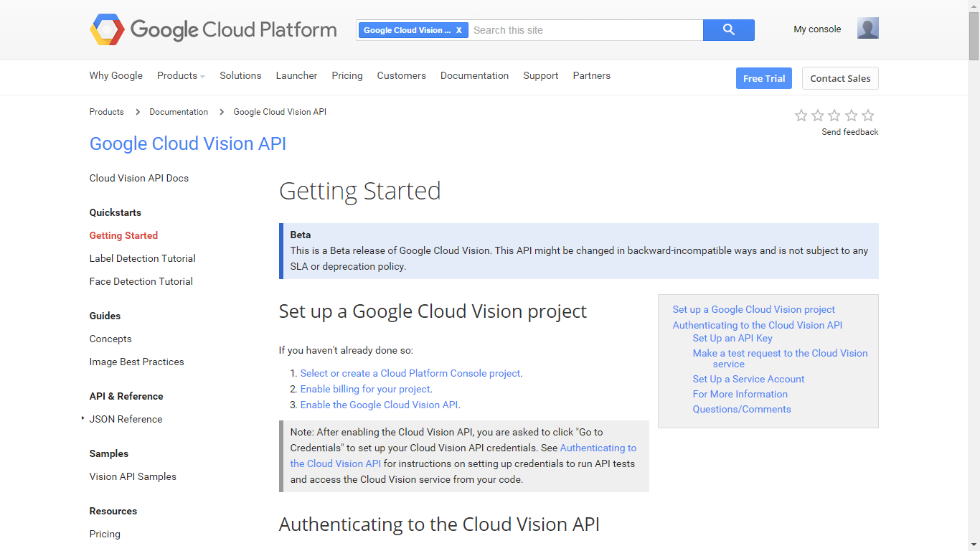Remove the Google Cloud Vision search filter chip

pos(459,30)
